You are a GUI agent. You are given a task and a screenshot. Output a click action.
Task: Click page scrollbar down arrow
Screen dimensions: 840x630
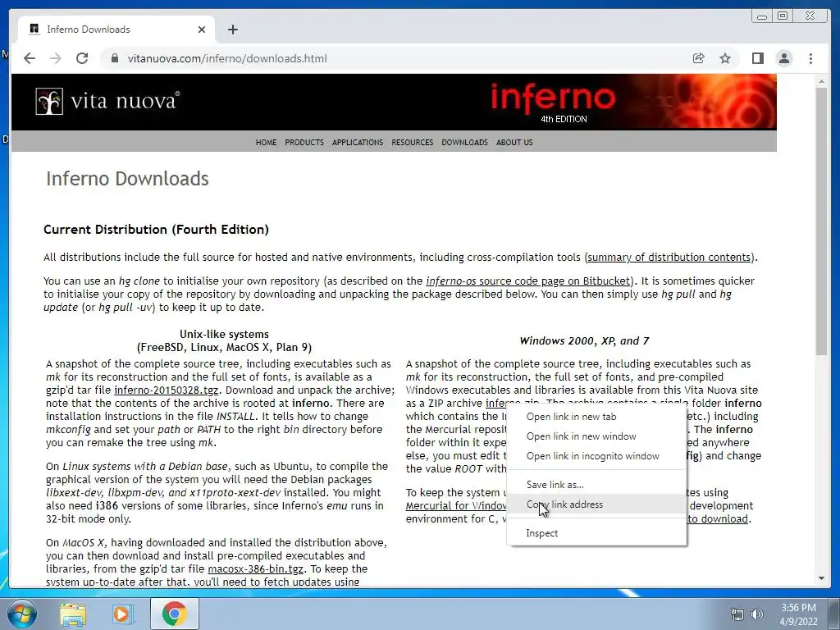pyautogui.click(x=822, y=578)
